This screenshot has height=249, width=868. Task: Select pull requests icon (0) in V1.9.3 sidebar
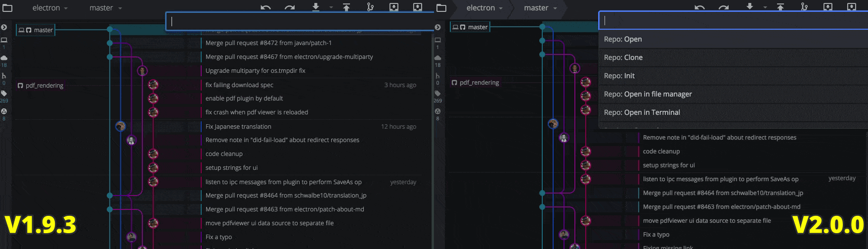pyautogui.click(x=4, y=76)
